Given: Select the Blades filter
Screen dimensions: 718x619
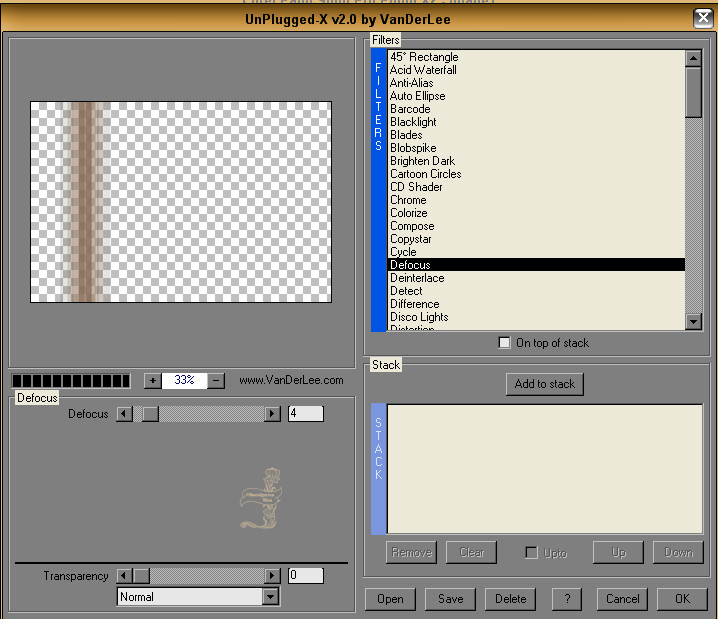Looking at the screenshot, I should pyautogui.click(x=536, y=135).
